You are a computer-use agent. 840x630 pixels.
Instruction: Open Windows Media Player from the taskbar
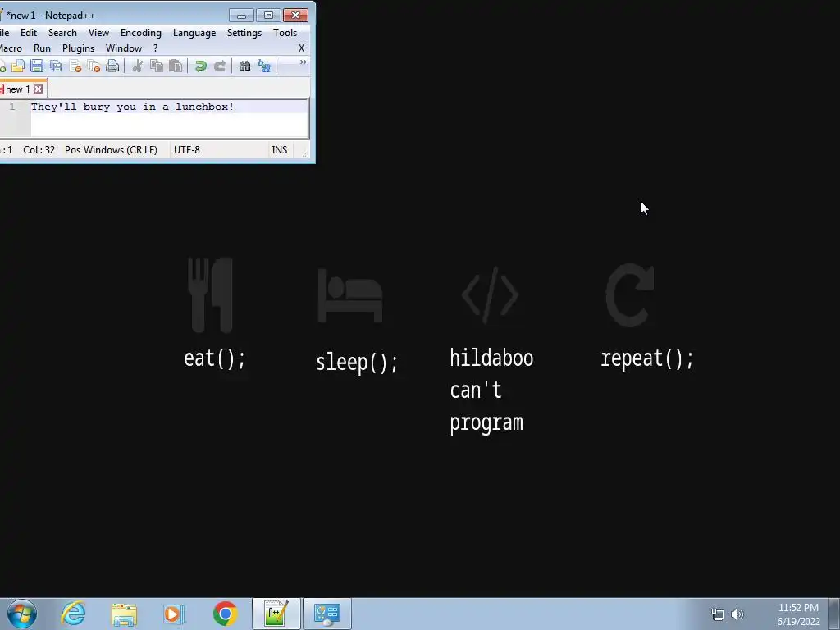point(174,614)
